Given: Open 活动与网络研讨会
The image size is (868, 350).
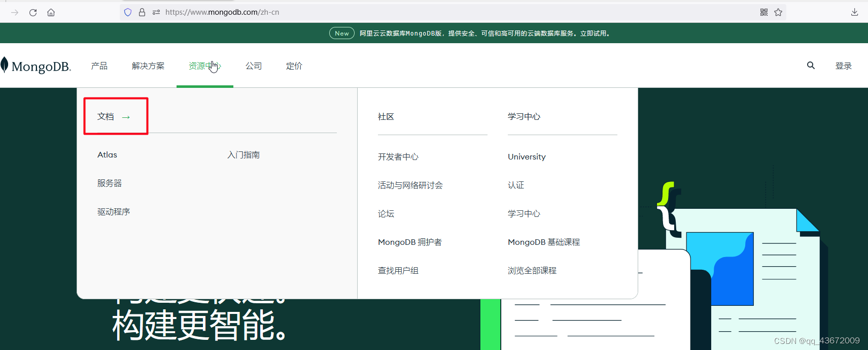Looking at the screenshot, I should (410, 185).
